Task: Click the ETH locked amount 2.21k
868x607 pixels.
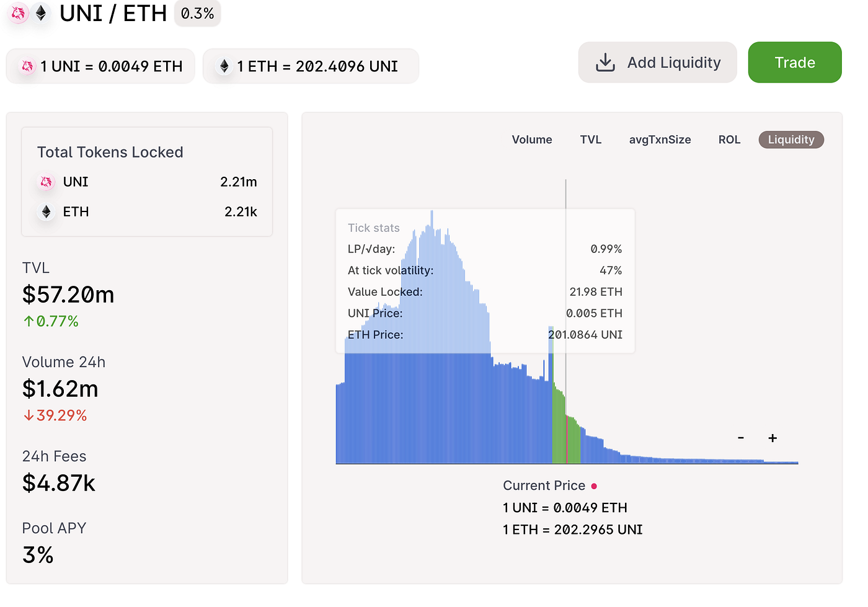Action: [241, 212]
